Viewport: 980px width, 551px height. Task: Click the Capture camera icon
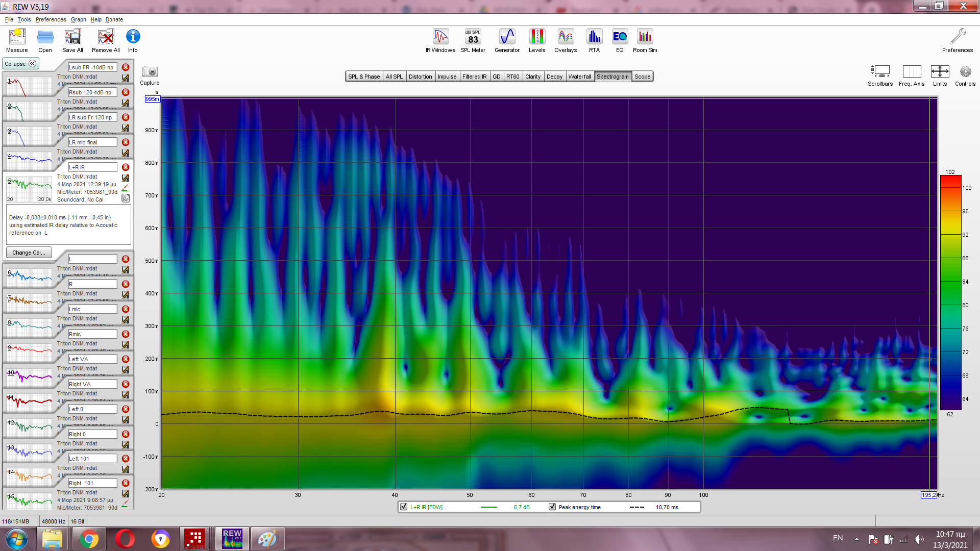[150, 72]
